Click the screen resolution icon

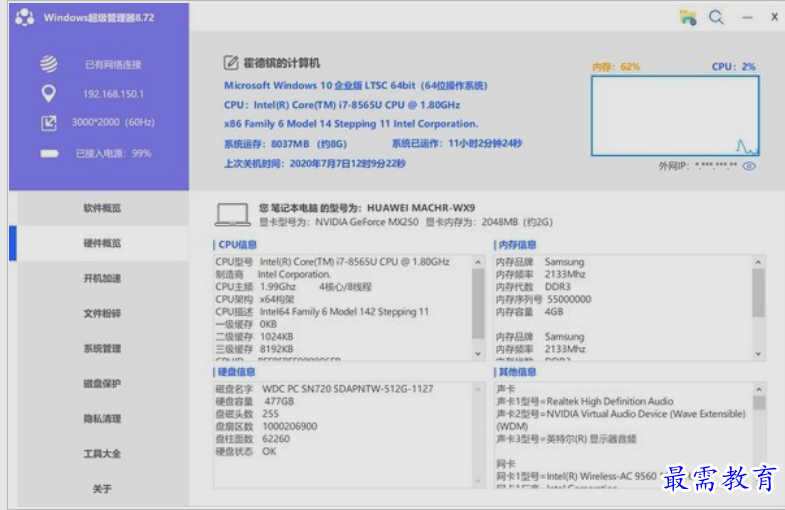coord(49,123)
